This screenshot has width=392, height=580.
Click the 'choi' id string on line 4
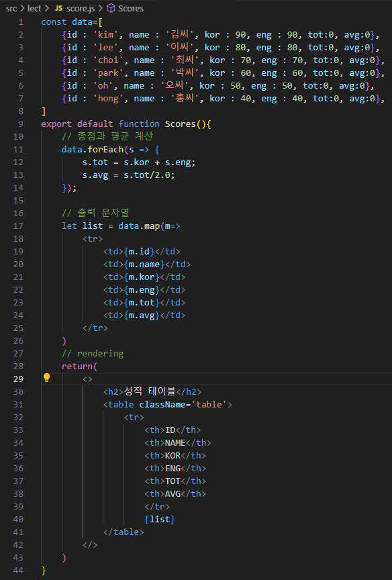(x=108, y=60)
